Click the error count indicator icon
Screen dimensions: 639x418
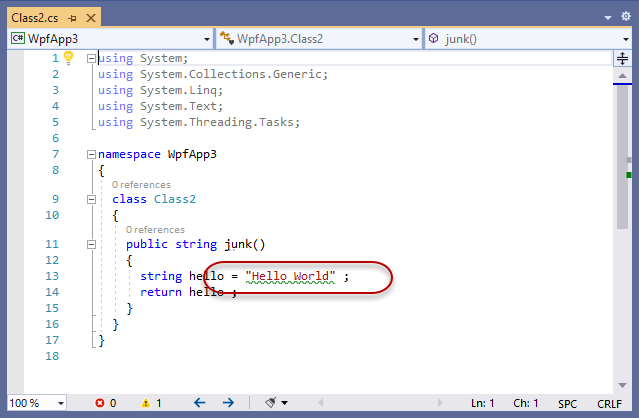click(100, 403)
